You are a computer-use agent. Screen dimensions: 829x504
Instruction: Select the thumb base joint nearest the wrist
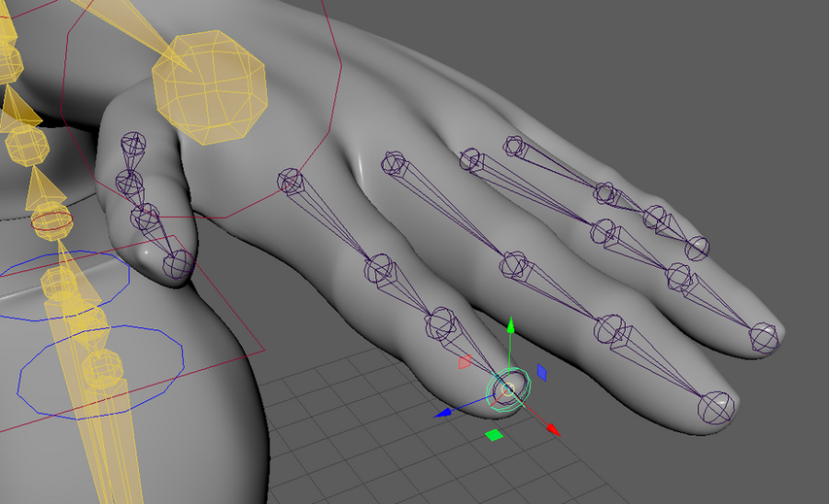click(133, 145)
